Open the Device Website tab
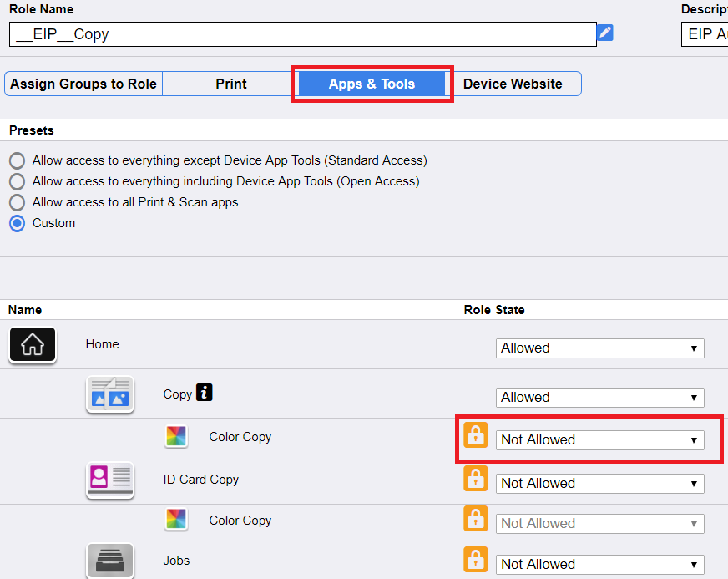 513,84
